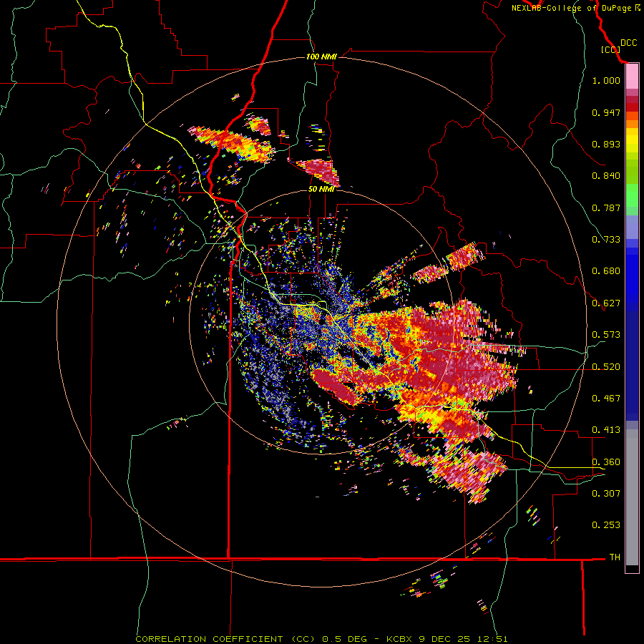
Task: Click the NEXLAB-College of DuPage watermark text
Action: [576, 8]
